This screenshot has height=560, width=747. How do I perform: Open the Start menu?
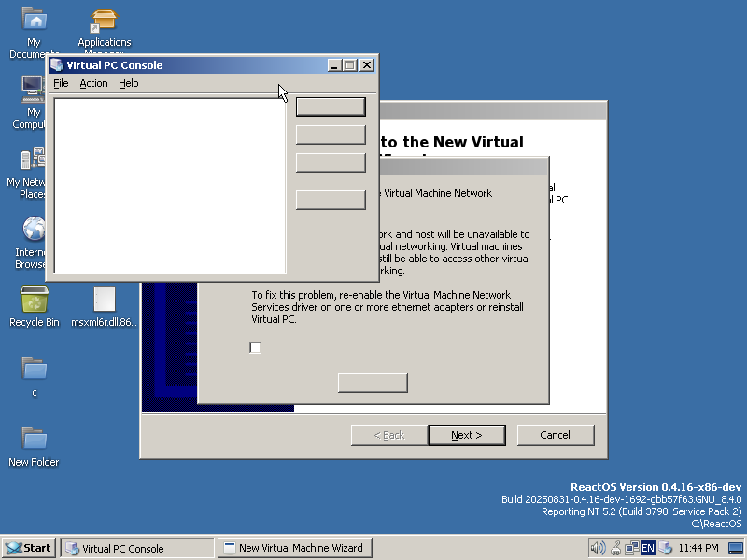[x=28, y=548]
